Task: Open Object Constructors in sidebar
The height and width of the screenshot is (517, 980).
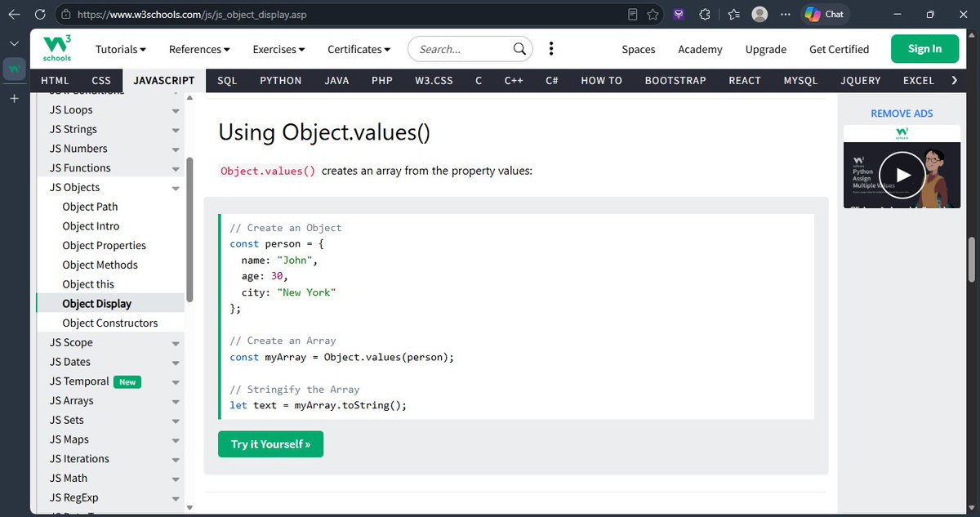Action: click(110, 323)
